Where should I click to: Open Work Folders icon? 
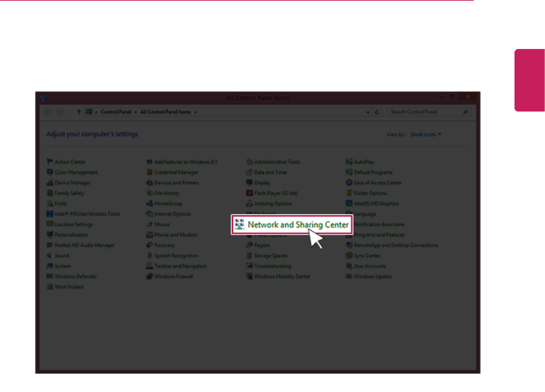50,287
